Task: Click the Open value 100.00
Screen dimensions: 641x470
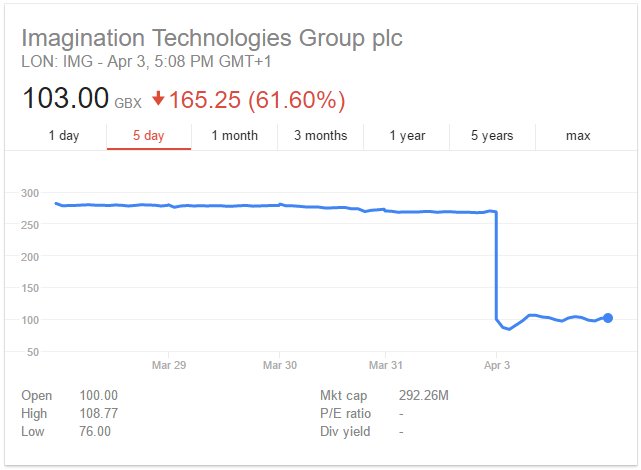Action: click(x=98, y=396)
